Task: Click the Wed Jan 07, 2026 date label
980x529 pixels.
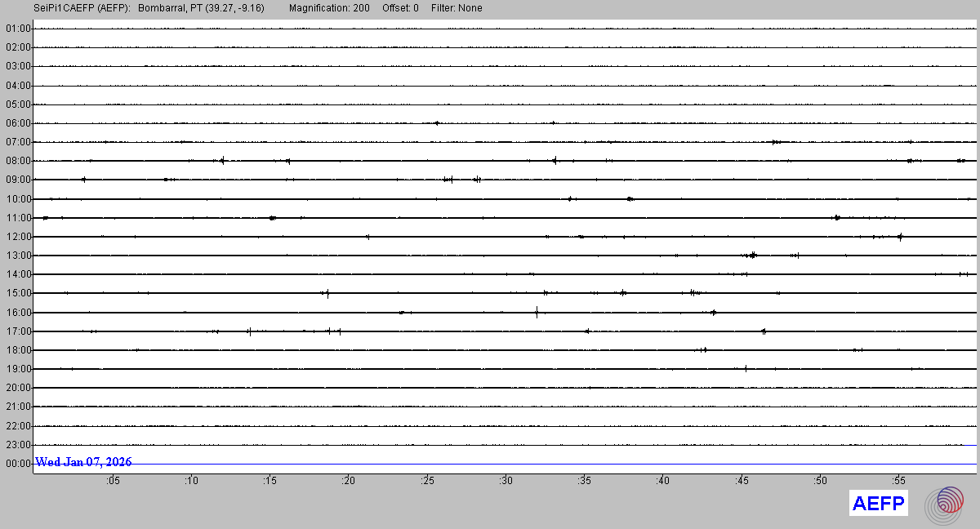Action: pos(83,462)
